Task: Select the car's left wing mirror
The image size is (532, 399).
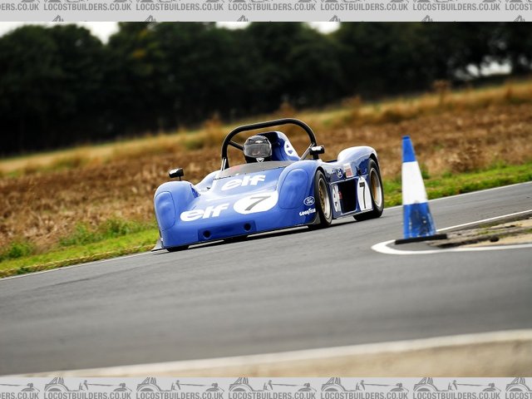Action: (176, 173)
